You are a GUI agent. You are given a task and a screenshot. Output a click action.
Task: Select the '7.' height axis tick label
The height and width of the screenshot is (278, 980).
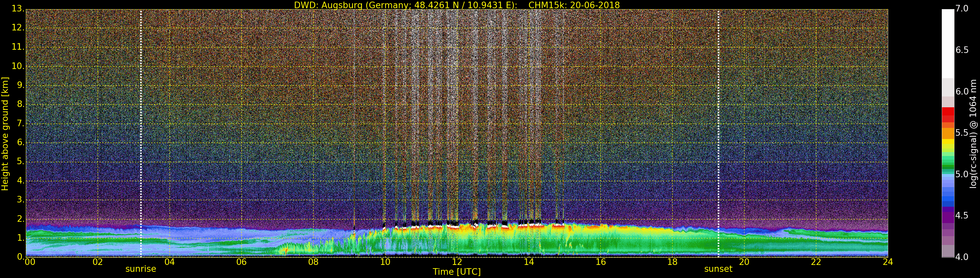pos(20,123)
